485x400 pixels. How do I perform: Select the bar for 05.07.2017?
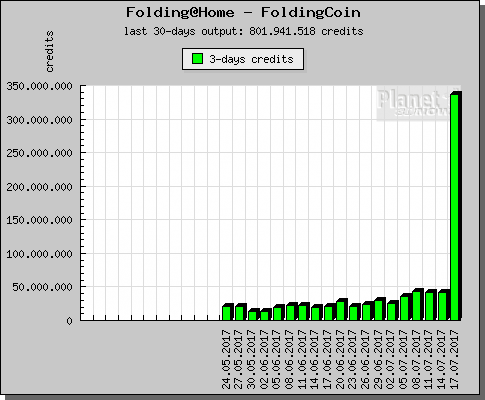(x=405, y=307)
